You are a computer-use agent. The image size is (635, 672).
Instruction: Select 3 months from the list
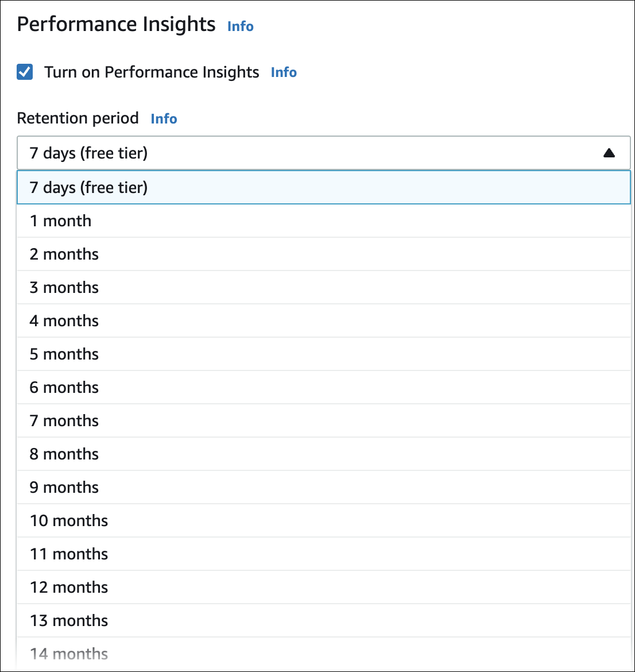coord(64,287)
